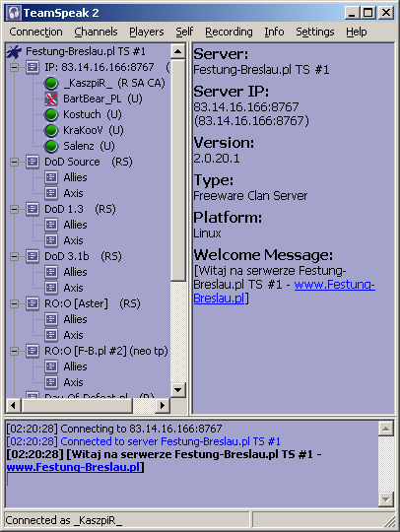Click the version value 2.0.20.1

(217, 159)
